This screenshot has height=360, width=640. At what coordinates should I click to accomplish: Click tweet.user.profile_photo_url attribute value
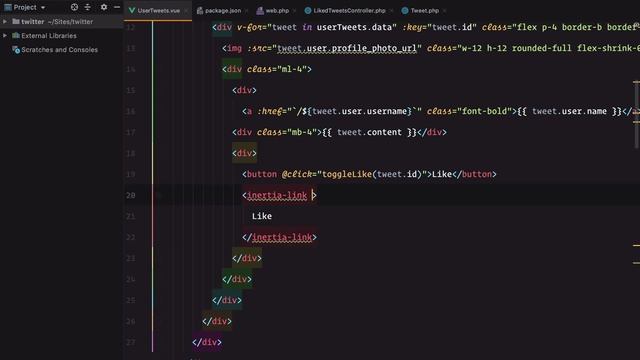point(347,49)
